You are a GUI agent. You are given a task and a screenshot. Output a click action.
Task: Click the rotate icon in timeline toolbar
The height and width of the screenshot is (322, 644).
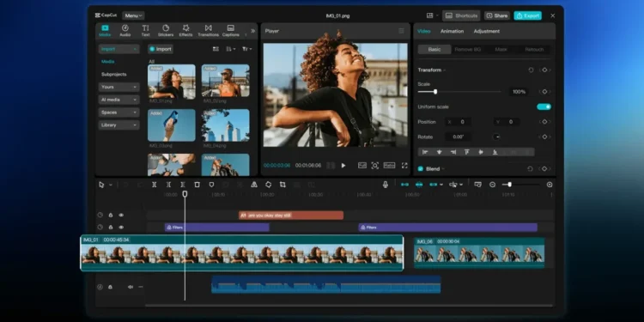(x=268, y=185)
